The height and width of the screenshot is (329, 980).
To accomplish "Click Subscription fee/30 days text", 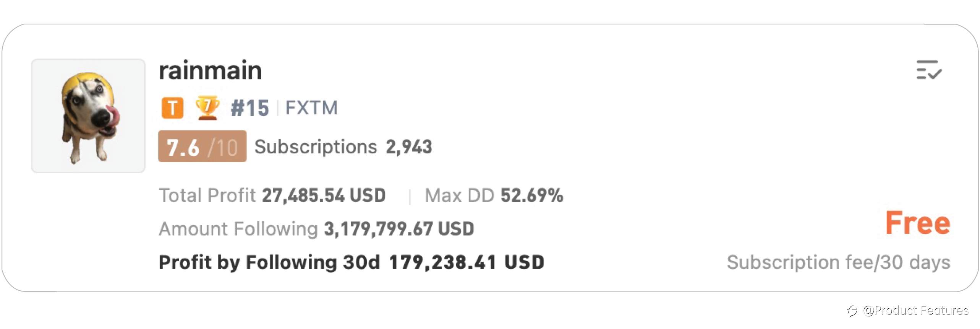I will 838,263.
